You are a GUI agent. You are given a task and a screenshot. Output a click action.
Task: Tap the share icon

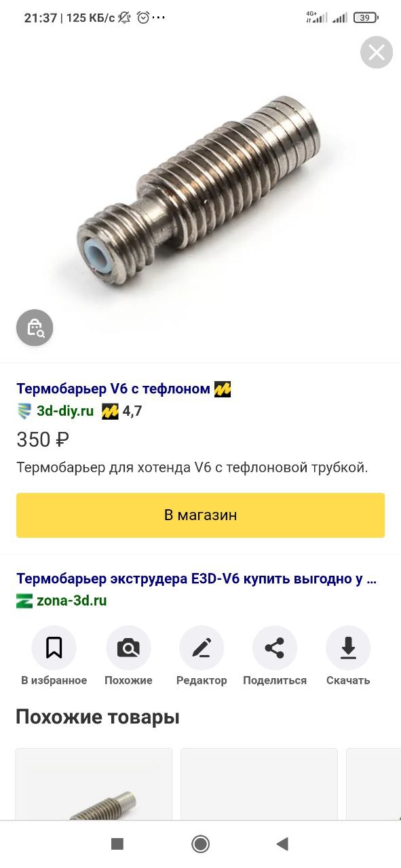click(x=275, y=648)
